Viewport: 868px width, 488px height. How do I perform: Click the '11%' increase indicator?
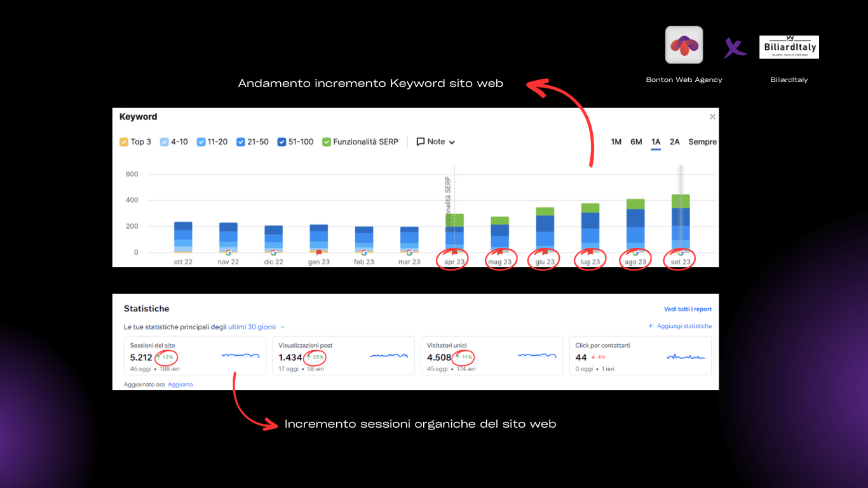464,357
